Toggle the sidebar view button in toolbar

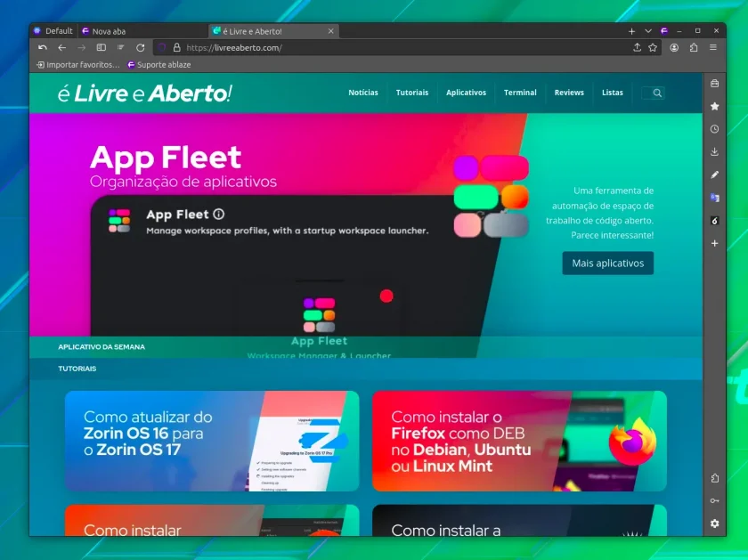click(102, 48)
